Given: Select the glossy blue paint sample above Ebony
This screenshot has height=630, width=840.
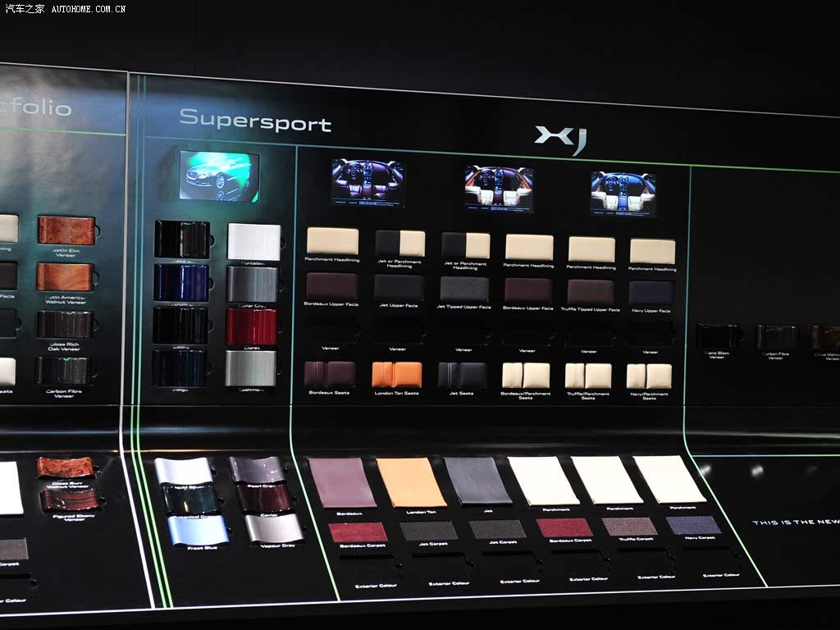Looking at the screenshot, I should [x=181, y=282].
